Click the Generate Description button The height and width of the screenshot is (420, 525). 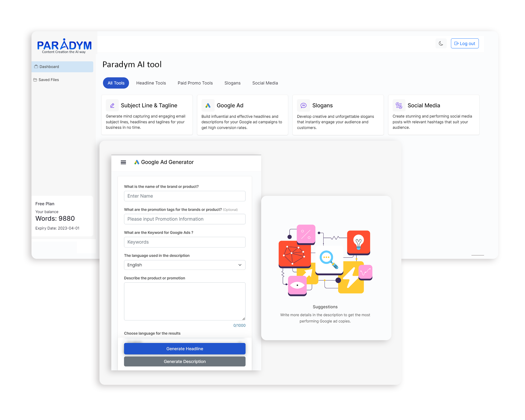point(185,361)
